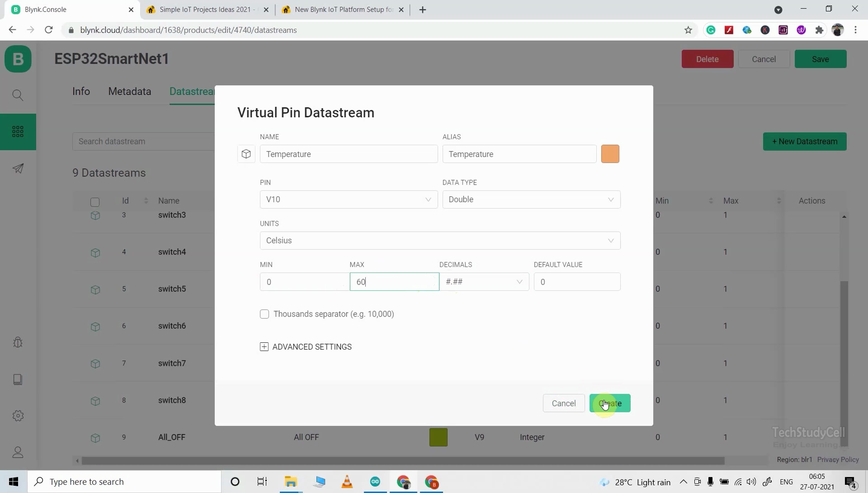
Task: Open the messaging paper-plane sidebar icon
Action: pyautogui.click(x=18, y=168)
